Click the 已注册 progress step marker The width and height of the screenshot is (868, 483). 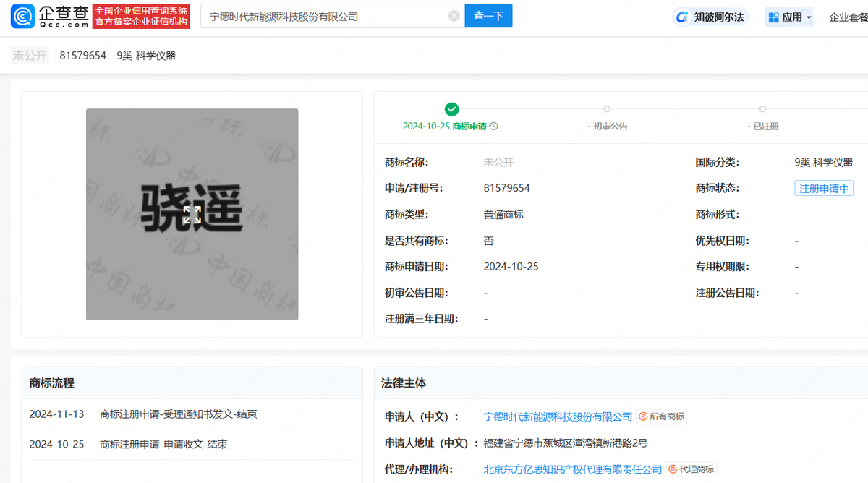coord(762,109)
